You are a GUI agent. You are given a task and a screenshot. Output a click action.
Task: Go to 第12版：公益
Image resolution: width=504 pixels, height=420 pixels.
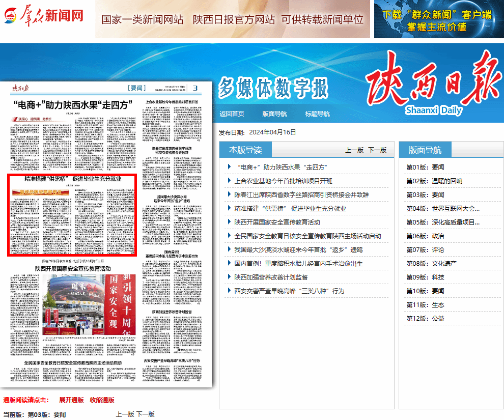425,319
